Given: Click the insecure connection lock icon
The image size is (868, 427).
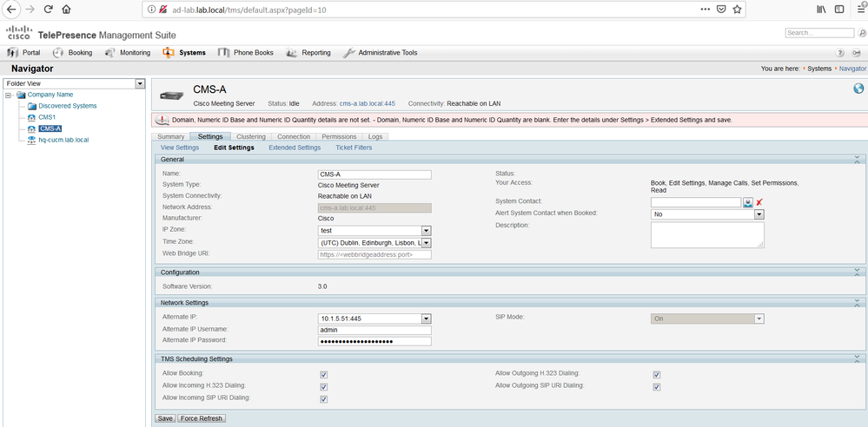Looking at the screenshot, I should pyautogui.click(x=163, y=10).
